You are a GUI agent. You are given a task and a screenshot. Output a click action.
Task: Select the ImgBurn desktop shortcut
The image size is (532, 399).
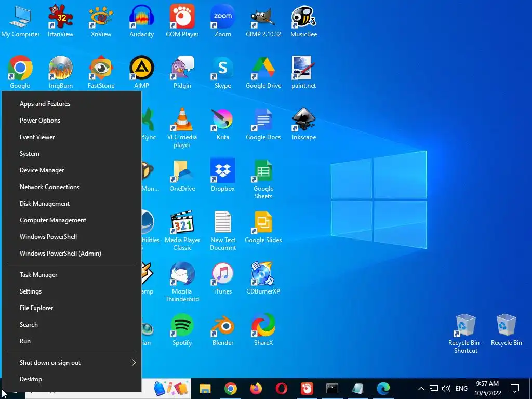60,72
